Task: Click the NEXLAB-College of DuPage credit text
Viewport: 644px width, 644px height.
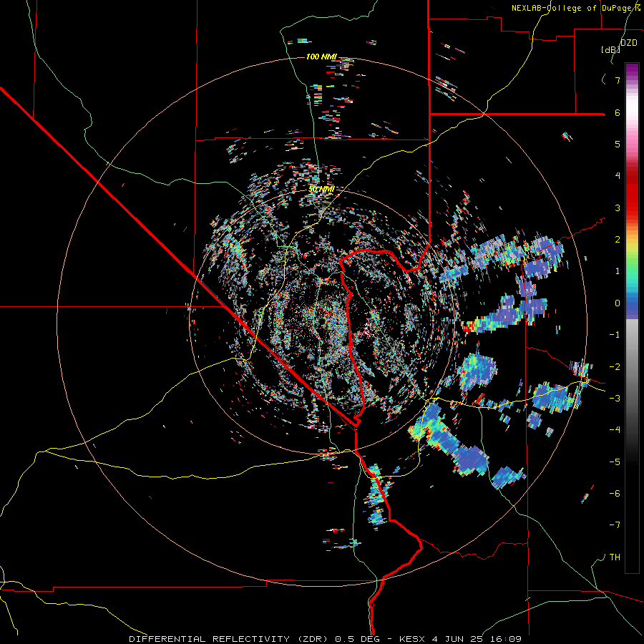Action: click(576, 8)
